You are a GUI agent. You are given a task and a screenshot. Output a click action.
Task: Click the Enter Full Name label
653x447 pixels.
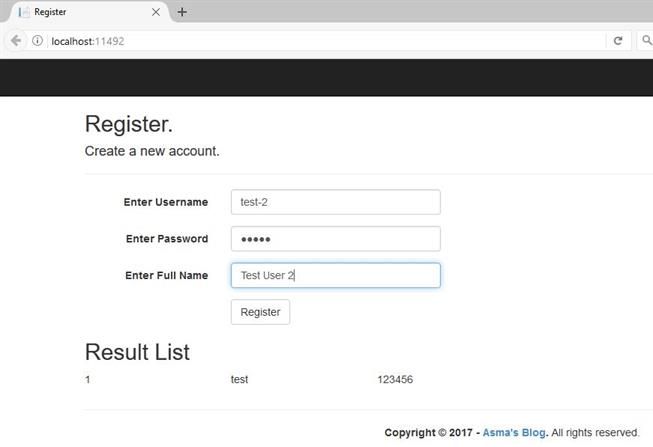point(166,275)
